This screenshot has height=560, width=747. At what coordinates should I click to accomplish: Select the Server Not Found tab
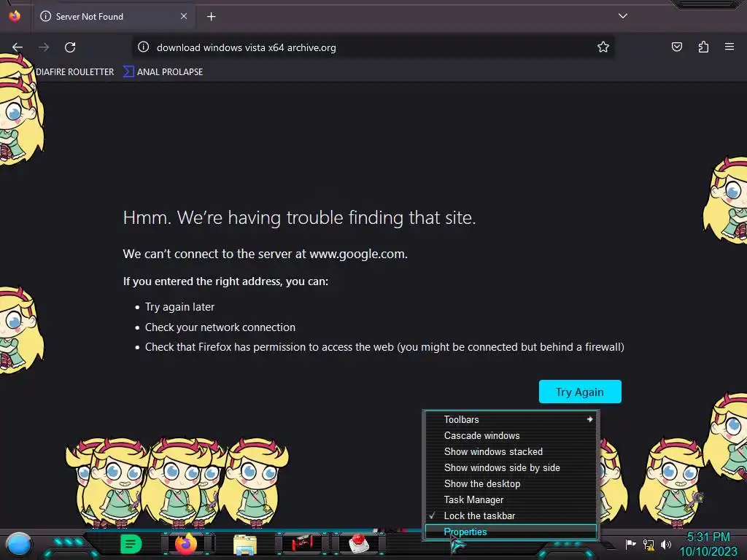pyautogui.click(x=115, y=17)
